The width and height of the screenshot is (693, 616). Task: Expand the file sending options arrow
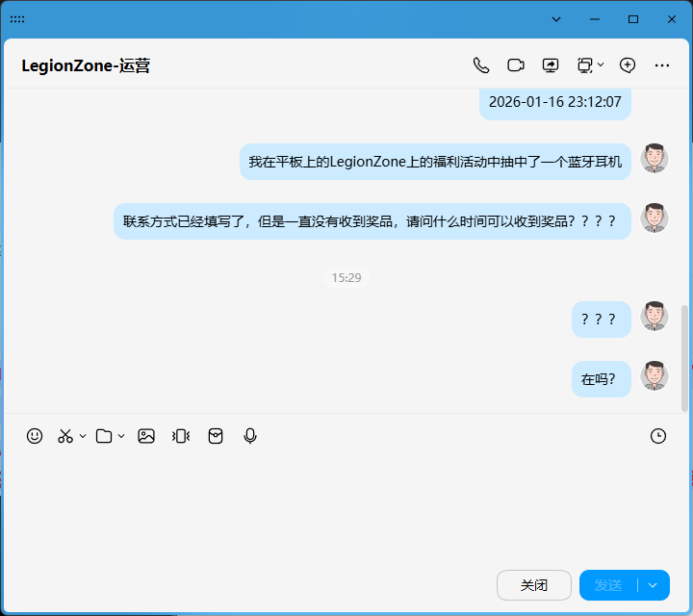point(121,436)
